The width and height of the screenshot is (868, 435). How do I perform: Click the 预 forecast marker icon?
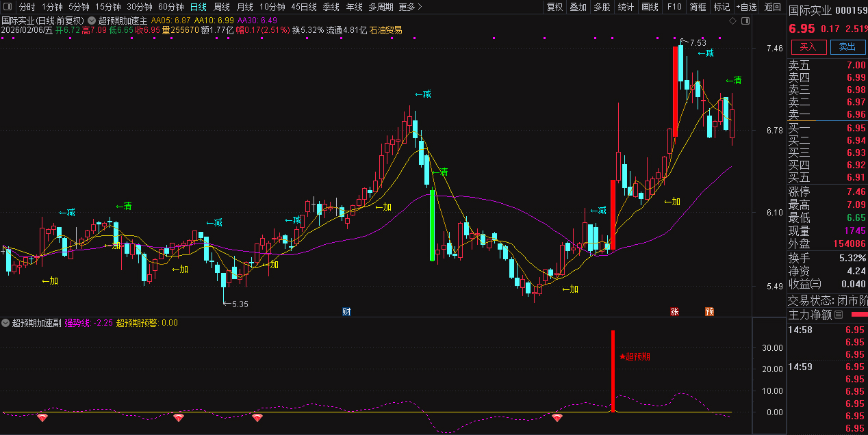pos(710,312)
